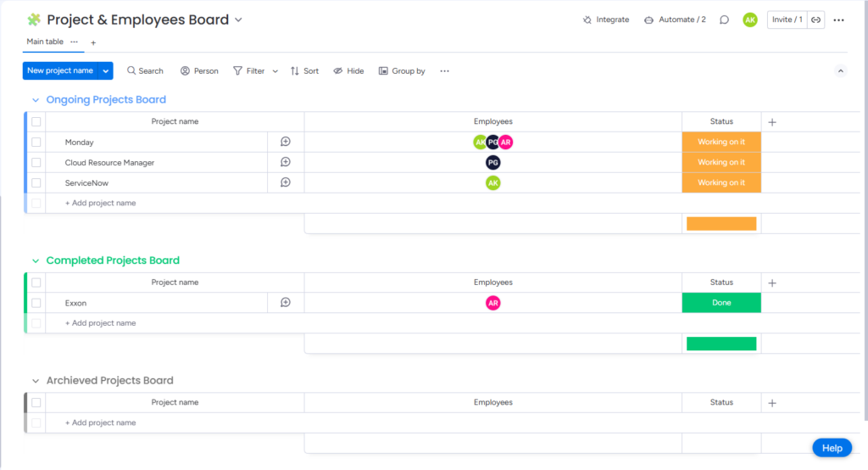The height and width of the screenshot is (470, 868).
Task: Add column to Ongoing Projects table
Action: click(772, 122)
